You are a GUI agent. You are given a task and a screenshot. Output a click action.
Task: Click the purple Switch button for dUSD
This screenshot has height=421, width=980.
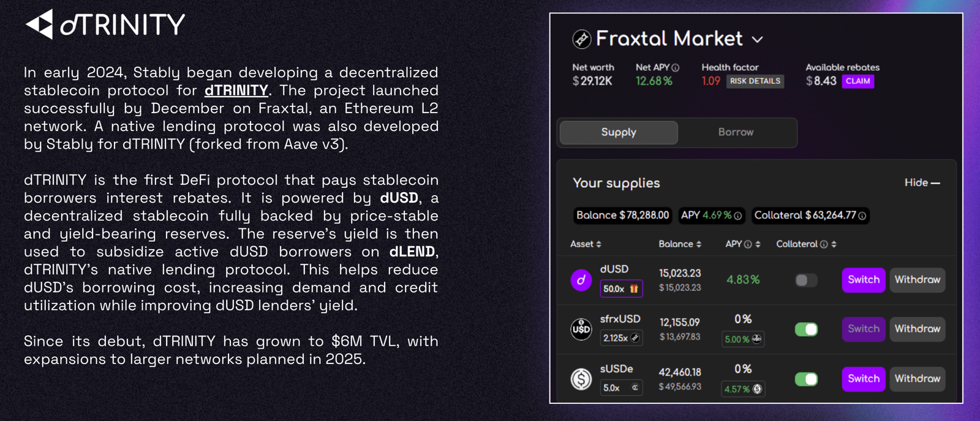pyautogui.click(x=864, y=280)
